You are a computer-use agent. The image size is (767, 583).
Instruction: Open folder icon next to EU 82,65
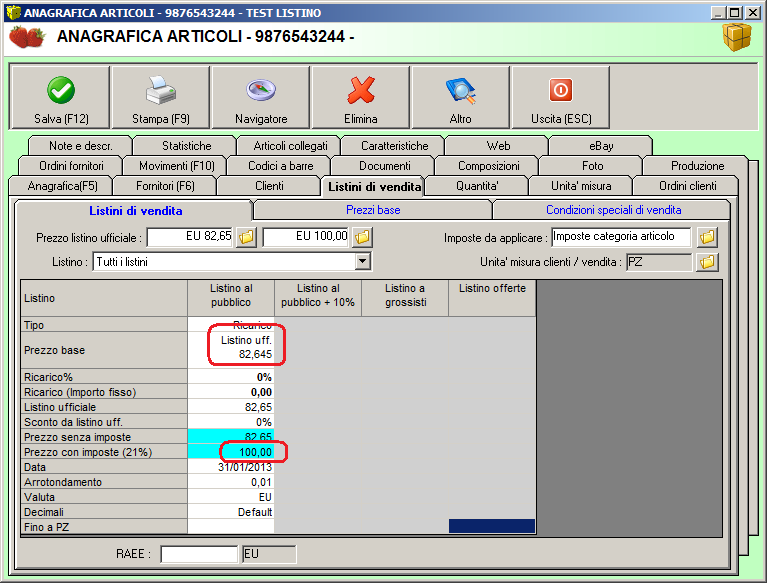point(247,237)
